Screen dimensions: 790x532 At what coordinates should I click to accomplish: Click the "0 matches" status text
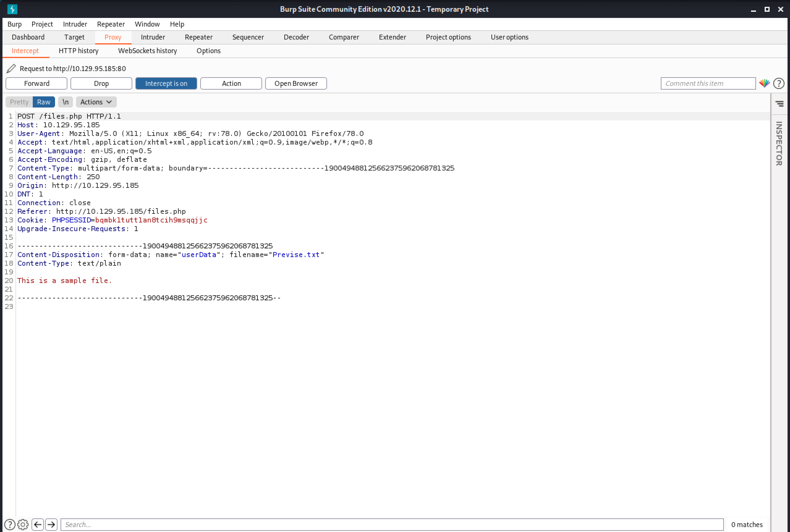pyautogui.click(x=747, y=525)
